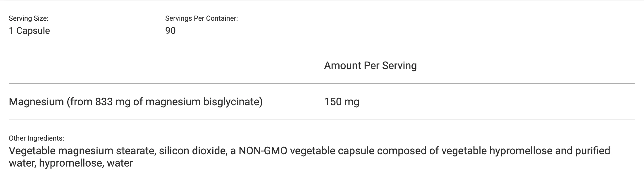Click "magnesium bisglycinate)" in the nutrient row
Viewport: 644px width, 175px height.
204,102
